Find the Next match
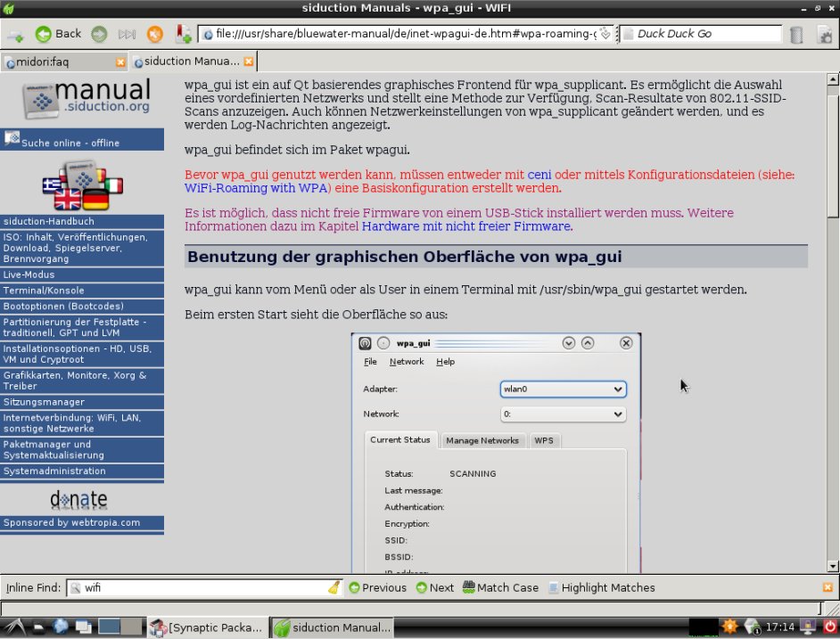The height and width of the screenshot is (639, 840). pos(435,587)
